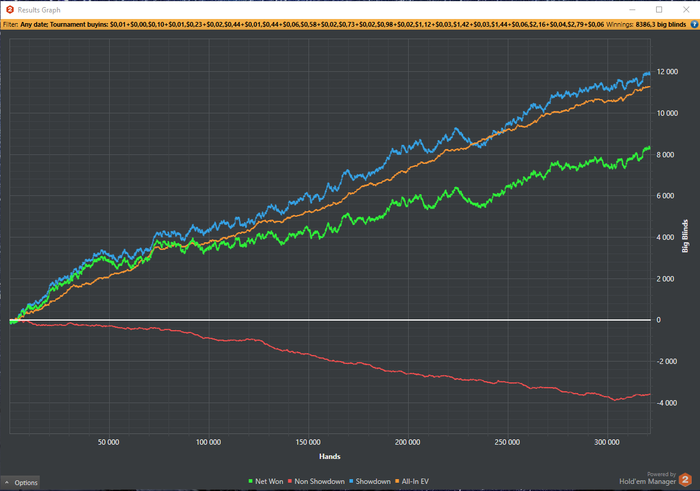This screenshot has width=700, height=491.
Task: Open the Options panel button
Action: pyautogui.click(x=21, y=482)
